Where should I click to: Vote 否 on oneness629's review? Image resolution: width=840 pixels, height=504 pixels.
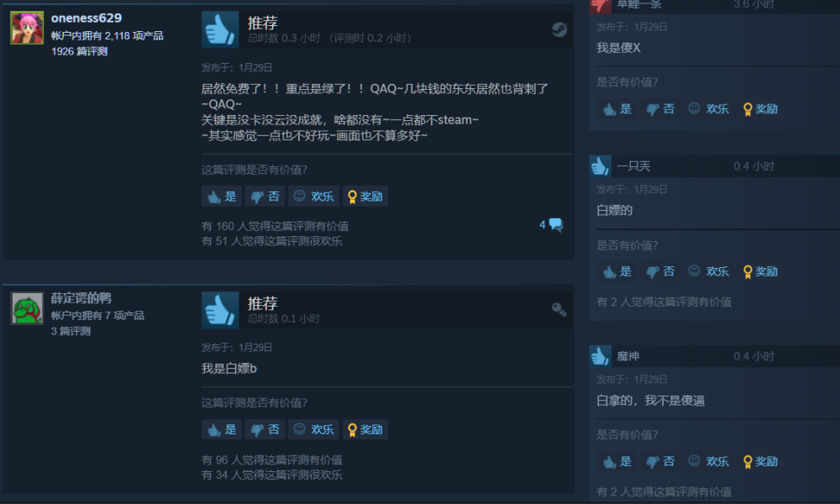point(265,197)
